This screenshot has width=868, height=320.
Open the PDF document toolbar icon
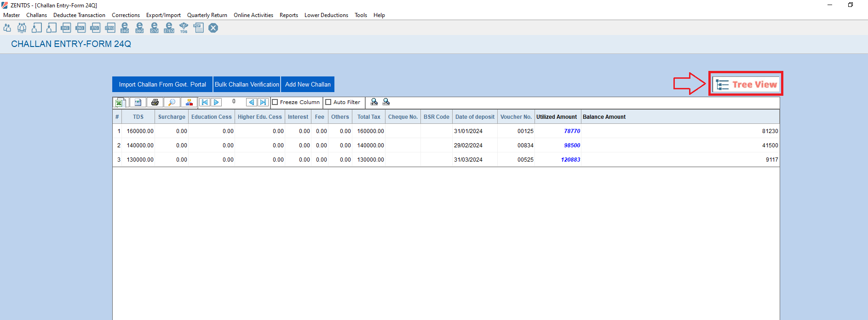[198, 28]
